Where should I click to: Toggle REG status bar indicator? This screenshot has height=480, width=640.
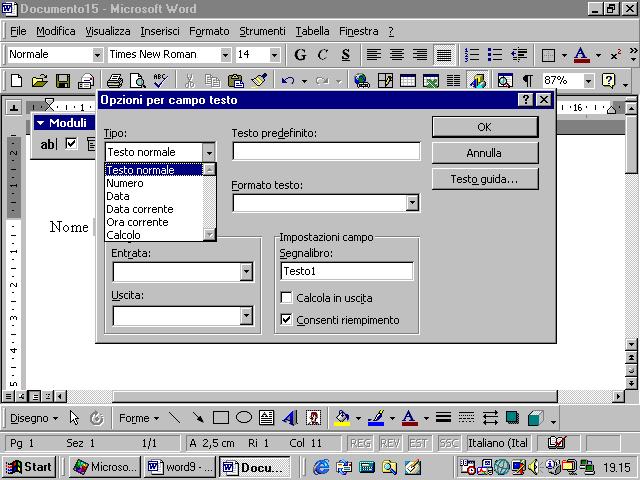(361, 443)
